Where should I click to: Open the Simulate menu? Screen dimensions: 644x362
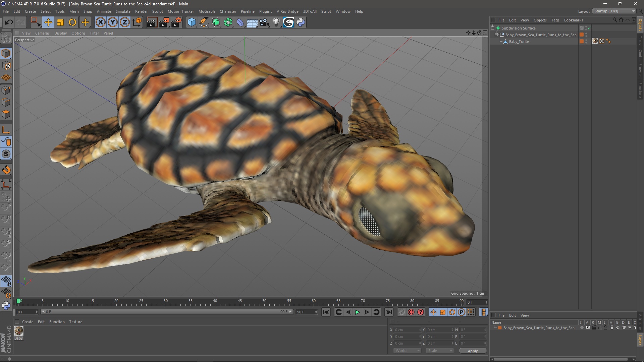point(123,11)
